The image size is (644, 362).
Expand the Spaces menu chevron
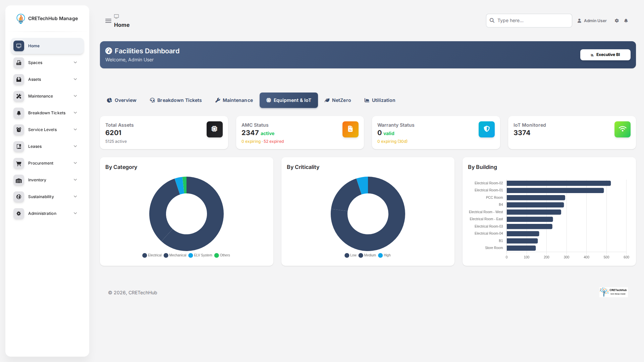point(75,63)
